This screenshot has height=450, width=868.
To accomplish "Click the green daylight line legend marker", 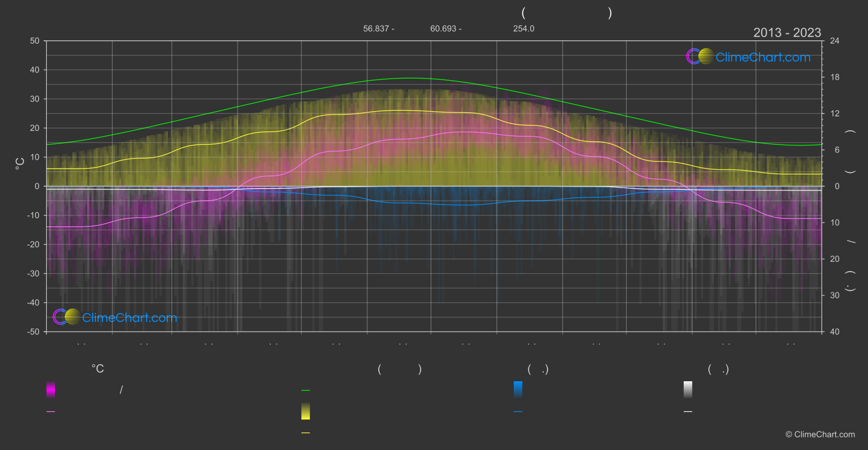I will click(306, 391).
